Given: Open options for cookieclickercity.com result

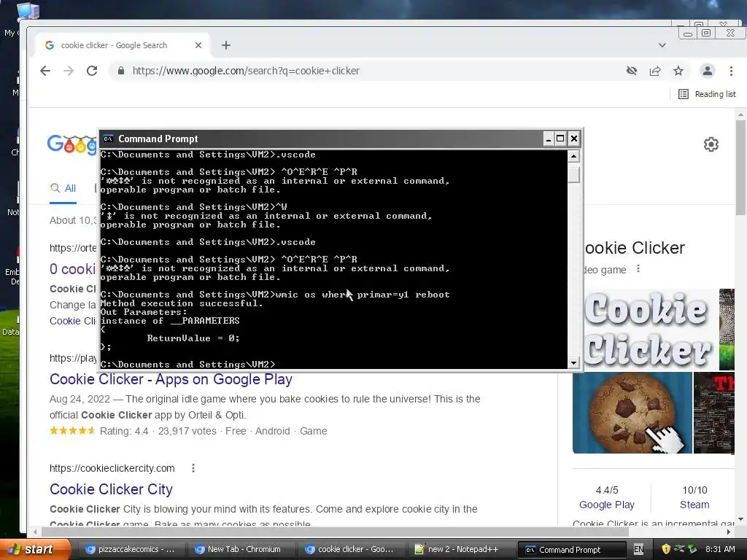Looking at the screenshot, I should [x=193, y=468].
